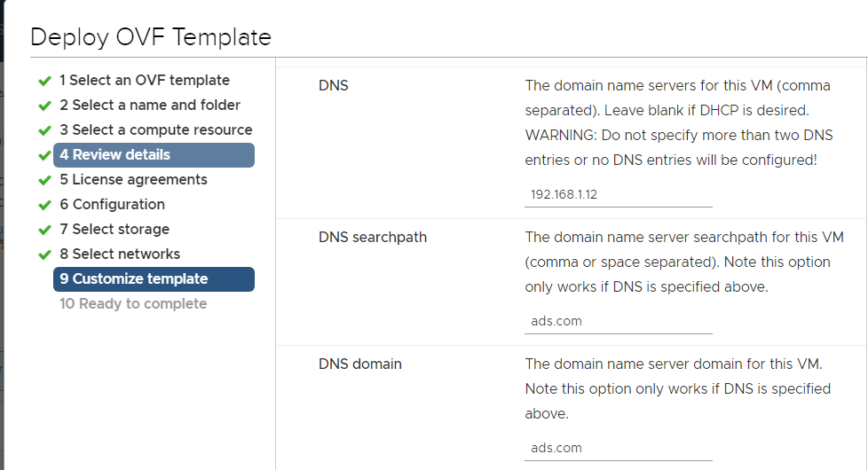Return to step 8 Select networks
Viewport: 868px width, 470px height.
(x=120, y=254)
